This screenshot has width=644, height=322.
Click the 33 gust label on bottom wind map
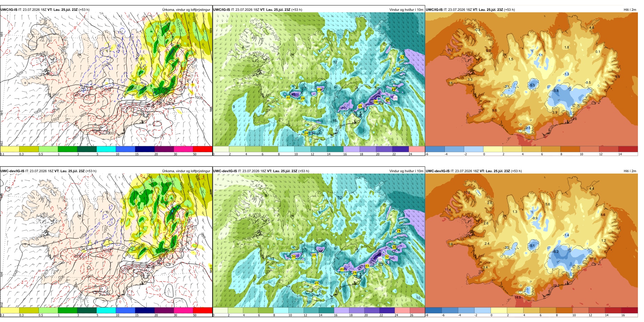367,266
